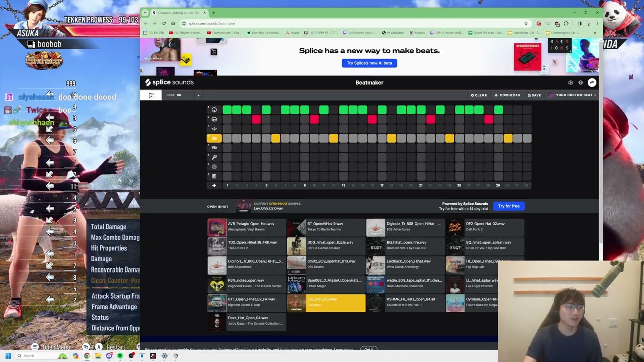The height and width of the screenshot is (362, 644).
Task: Open the Windows Start menu
Action: [x=8, y=356]
